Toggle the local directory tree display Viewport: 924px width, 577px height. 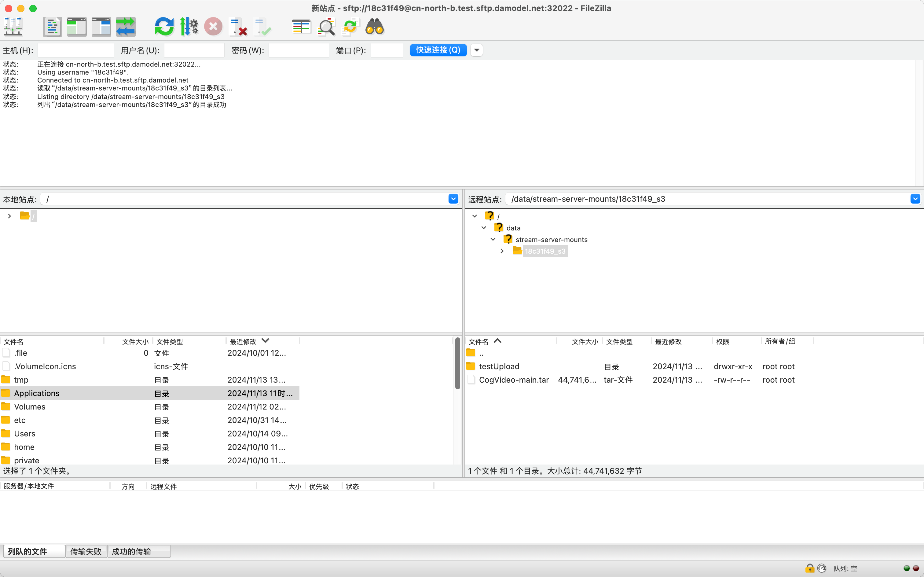pyautogui.click(x=77, y=27)
